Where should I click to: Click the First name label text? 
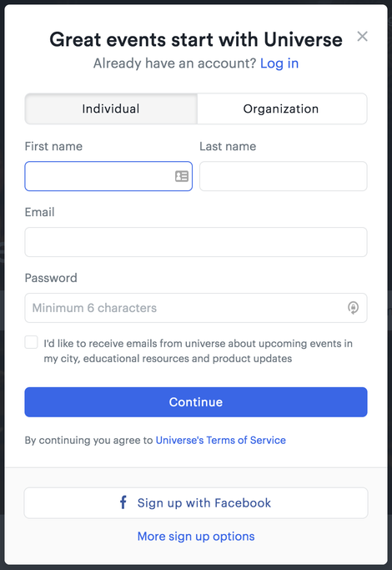pos(53,147)
